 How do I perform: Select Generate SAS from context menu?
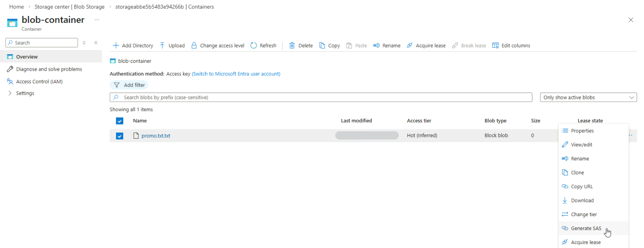(586, 229)
